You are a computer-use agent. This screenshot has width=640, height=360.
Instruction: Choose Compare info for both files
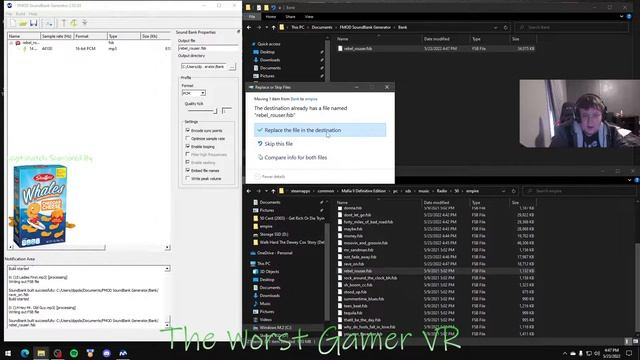pyautogui.click(x=296, y=158)
